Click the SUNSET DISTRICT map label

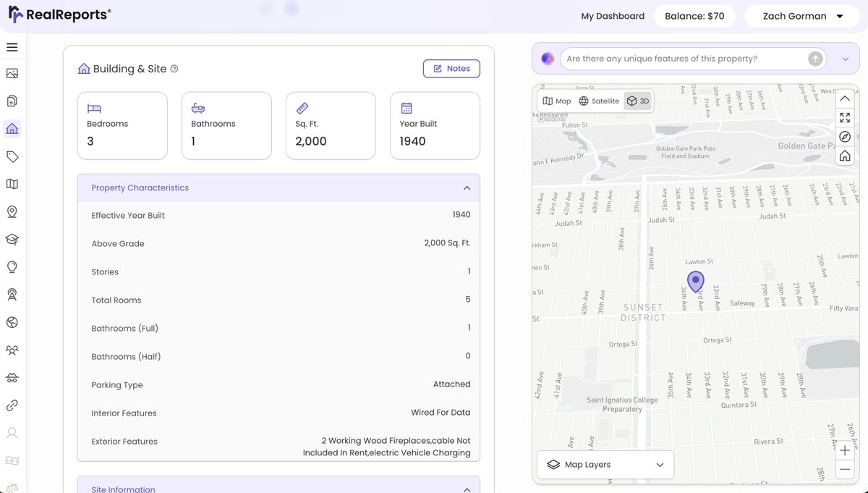(643, 313)
